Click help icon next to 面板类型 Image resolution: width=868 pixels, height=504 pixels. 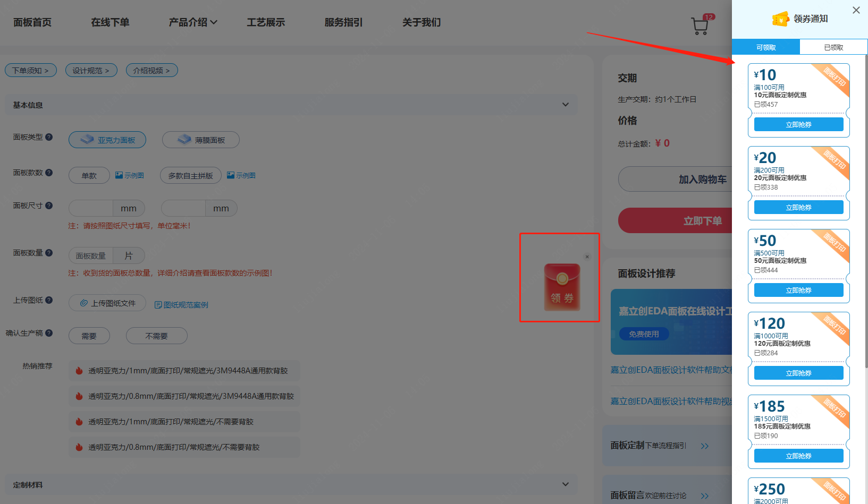[49, 137]
